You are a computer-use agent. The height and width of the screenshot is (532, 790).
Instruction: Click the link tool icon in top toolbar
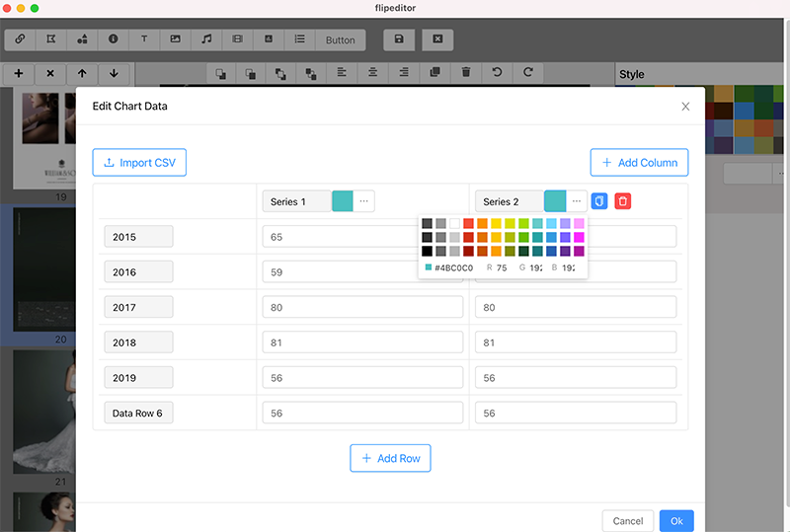pyautogui.click(x=20, y=39)
